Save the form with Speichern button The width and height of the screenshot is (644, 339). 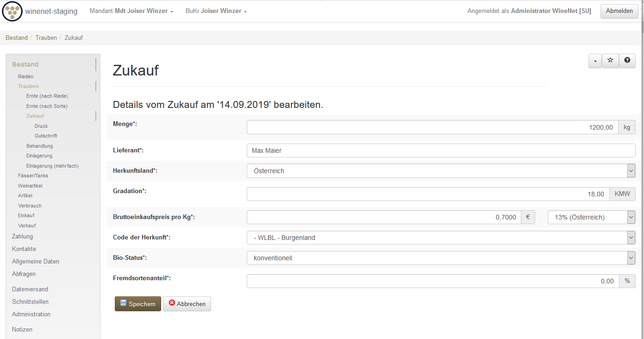pyautogui.click(x=138, y=304)
